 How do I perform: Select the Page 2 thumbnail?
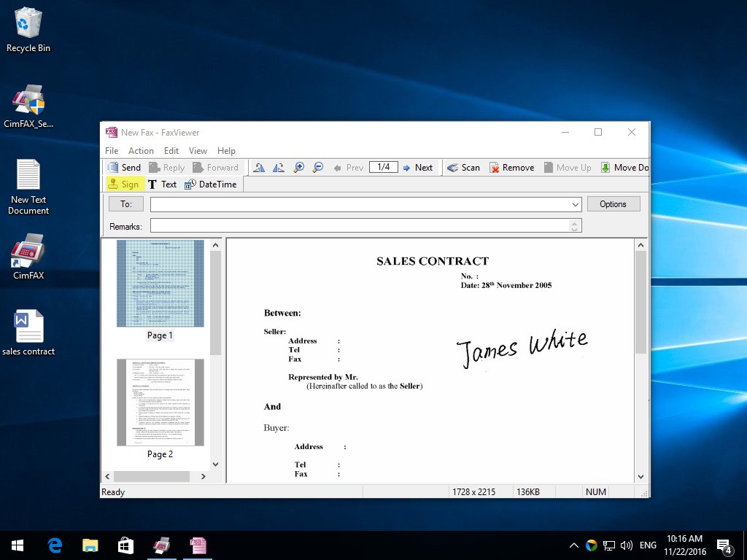pos(160,402)
